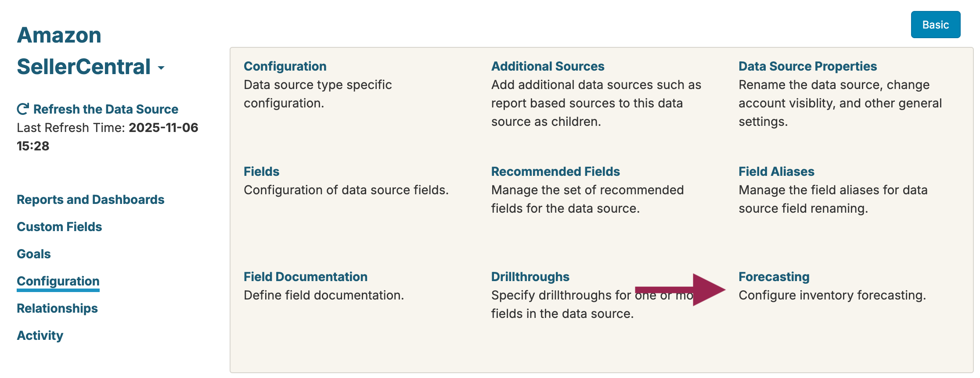Click the refresh icon beside Refresh the Data Source
Viewport: 980px width, 378px height.
point(23,109)
